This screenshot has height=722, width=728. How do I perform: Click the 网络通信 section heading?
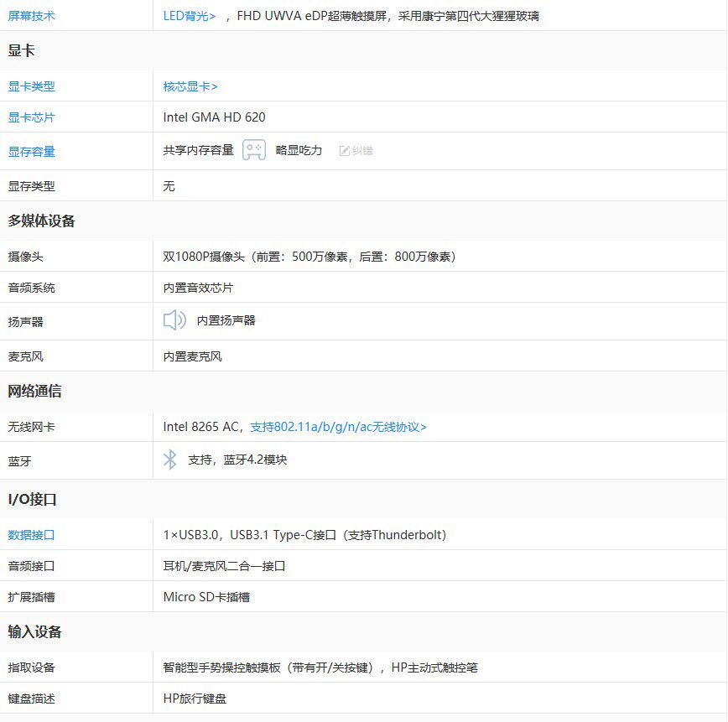pyautogui.click(x=35, y=391)
